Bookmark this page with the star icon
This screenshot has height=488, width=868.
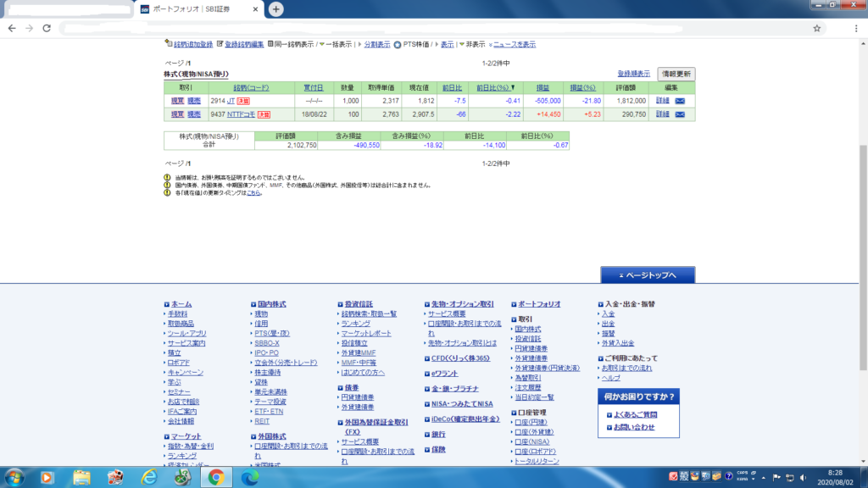pos(816,28)
